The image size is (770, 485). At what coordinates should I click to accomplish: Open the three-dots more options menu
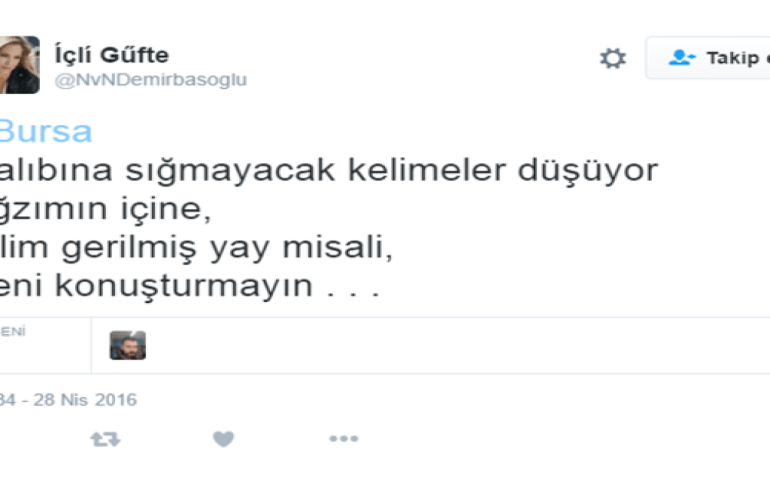pos(344,438)
